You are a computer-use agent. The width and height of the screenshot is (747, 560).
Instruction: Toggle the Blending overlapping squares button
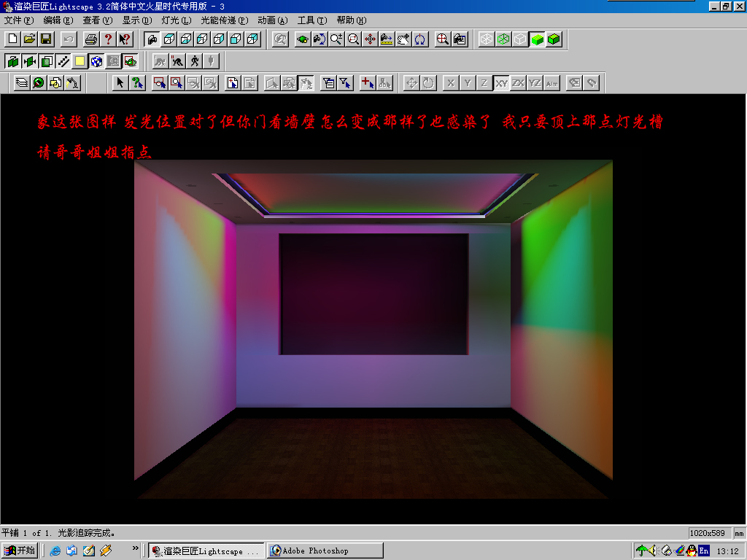[x=47, y=61]
